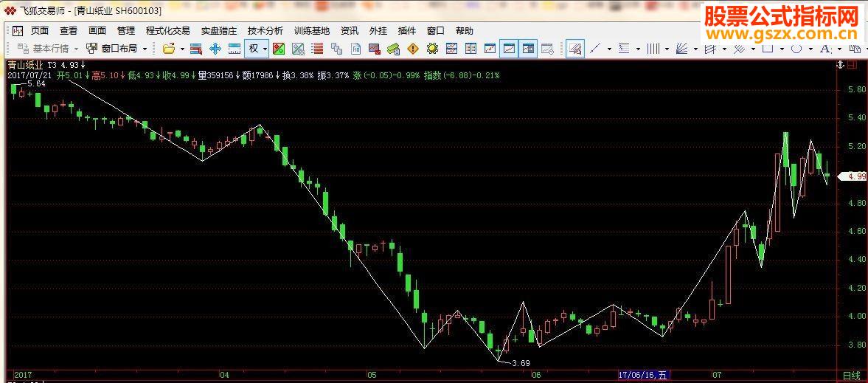Click the 17/06/16 date marker on time axis

click(644, 375)
